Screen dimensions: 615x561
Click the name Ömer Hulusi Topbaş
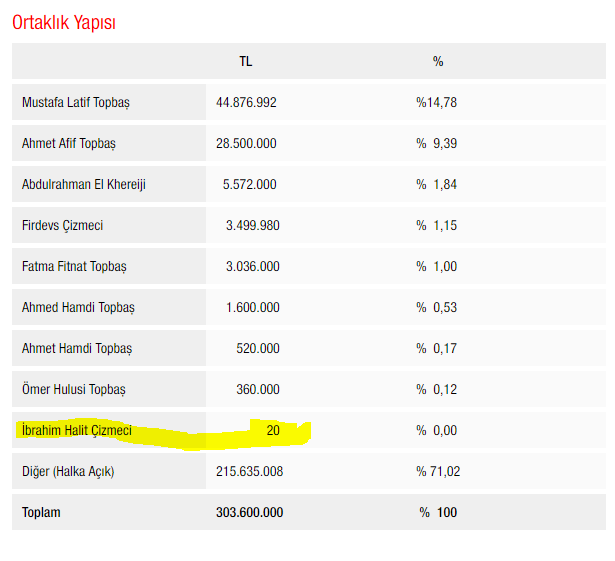[x=74, y=390]
